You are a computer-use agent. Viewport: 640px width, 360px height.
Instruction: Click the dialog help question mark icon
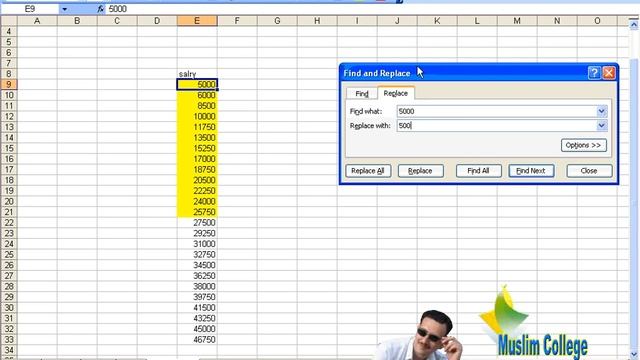tap(594, 73)
